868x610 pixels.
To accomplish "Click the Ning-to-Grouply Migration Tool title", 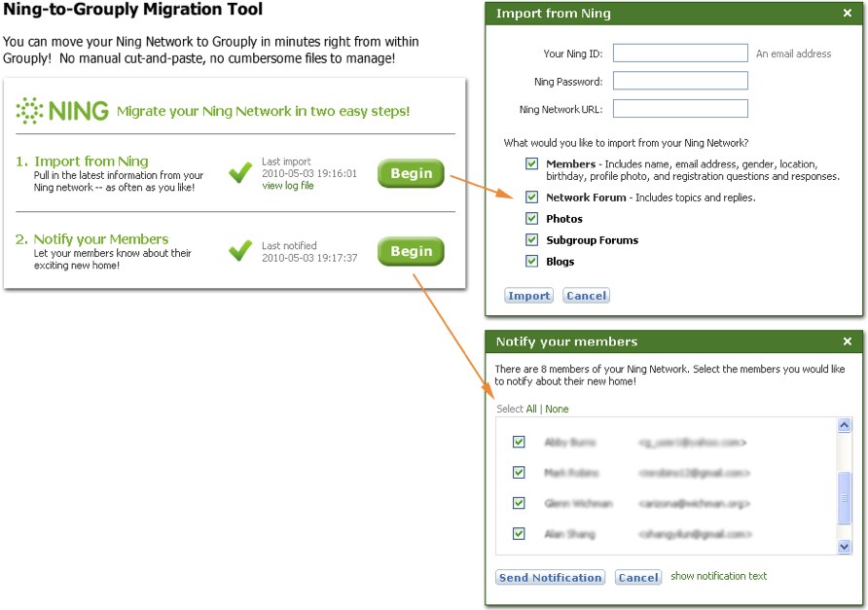I will click(133, 9).
